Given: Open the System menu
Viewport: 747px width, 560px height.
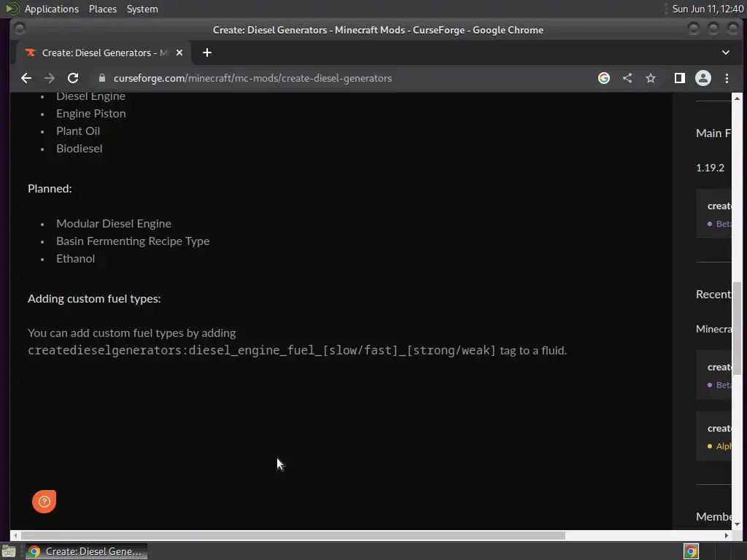Looking at the screenshot, I should (x=142, y=9).
